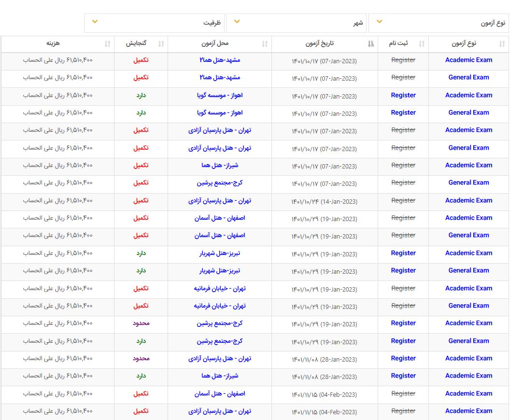Click Register in Tehran Parsian Azadi 28-Jan-2023 row
Image resolution: width=510 pixels, height=420 pixels.
[403, 358]
